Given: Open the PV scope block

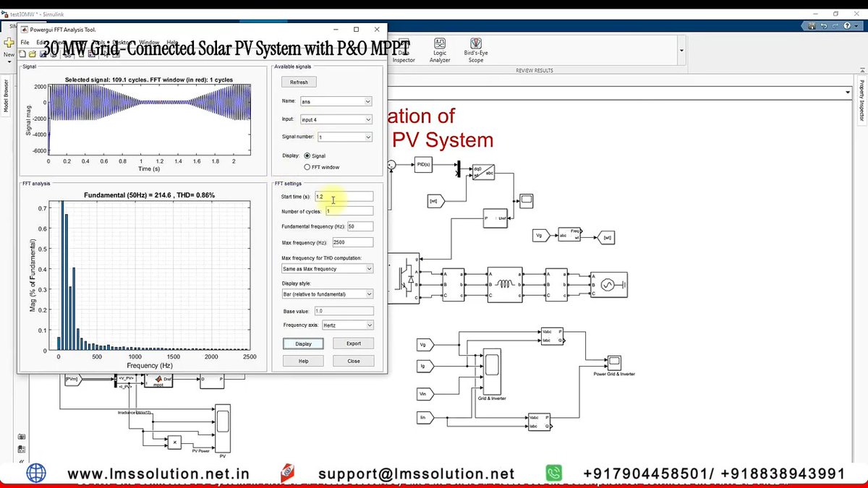Looking at the screenshot, I should pos(223,428).
